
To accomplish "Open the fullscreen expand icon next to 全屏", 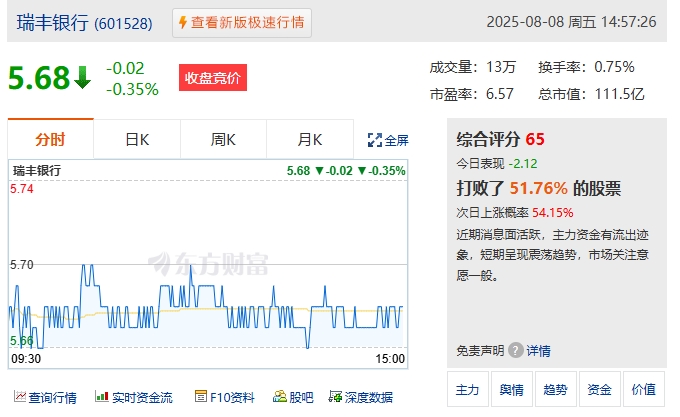I will 375,140.
